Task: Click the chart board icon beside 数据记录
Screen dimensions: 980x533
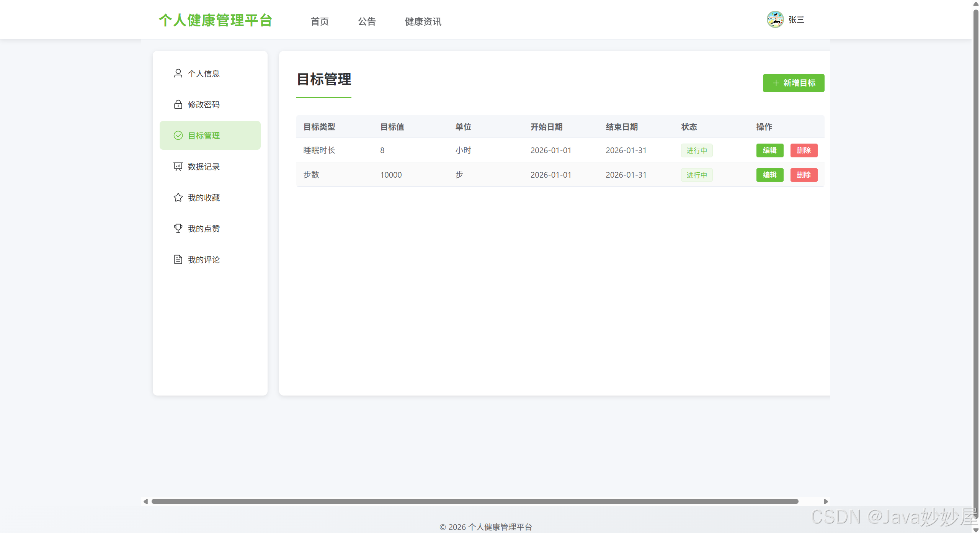Action: [x=178, y=167]
